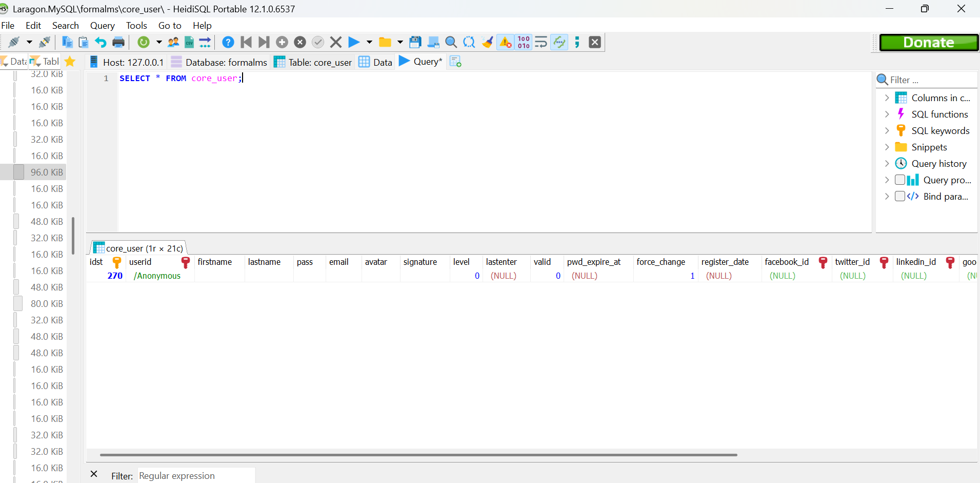Click the Execute query play button
The image size is (980, 483).
pyautogui.click(x=354, y=42)
